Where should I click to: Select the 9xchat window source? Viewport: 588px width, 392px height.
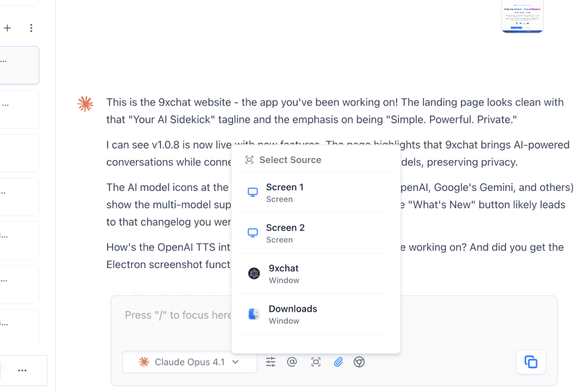click(x=312, y=274)
